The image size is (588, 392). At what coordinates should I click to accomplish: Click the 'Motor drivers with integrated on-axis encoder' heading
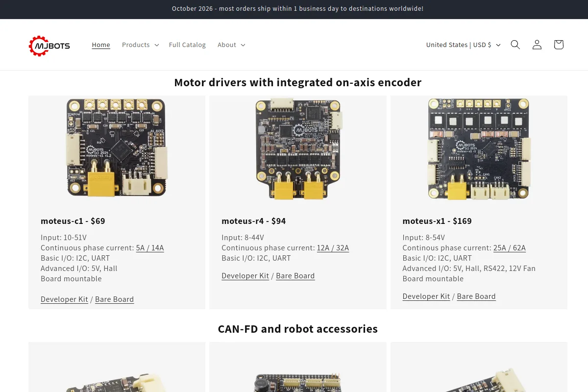pyautogui.click(x=298, y=82)
